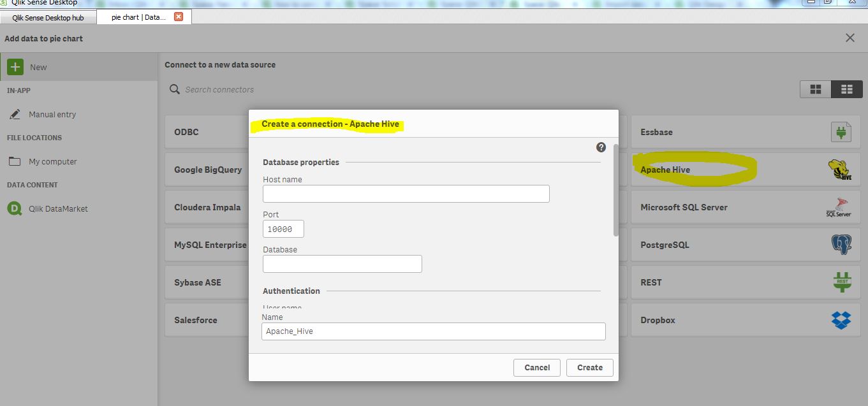
Task: Click the Database input field
Action: tap(342, 264)
